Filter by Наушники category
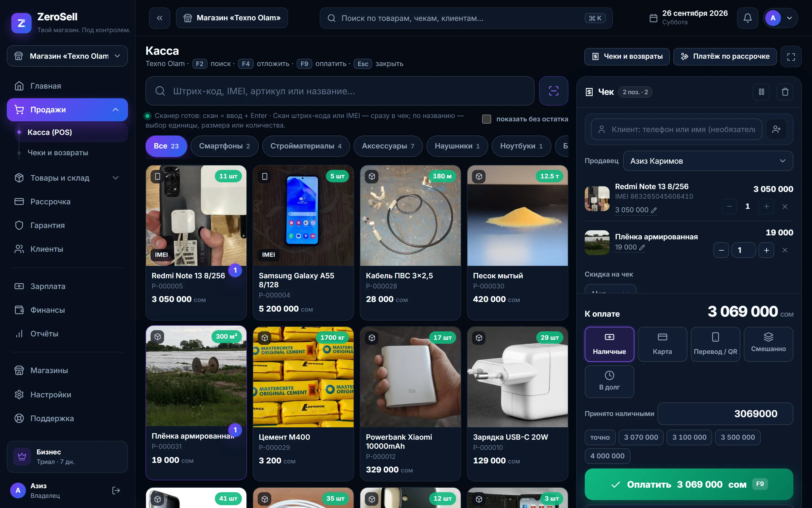This screenshot has width=812, height=508. [x=457, y=146]
